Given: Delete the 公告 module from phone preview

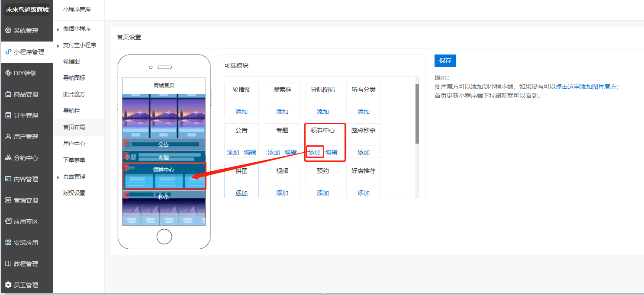Looking at the screenshot, I should click(x=126, y=143).
